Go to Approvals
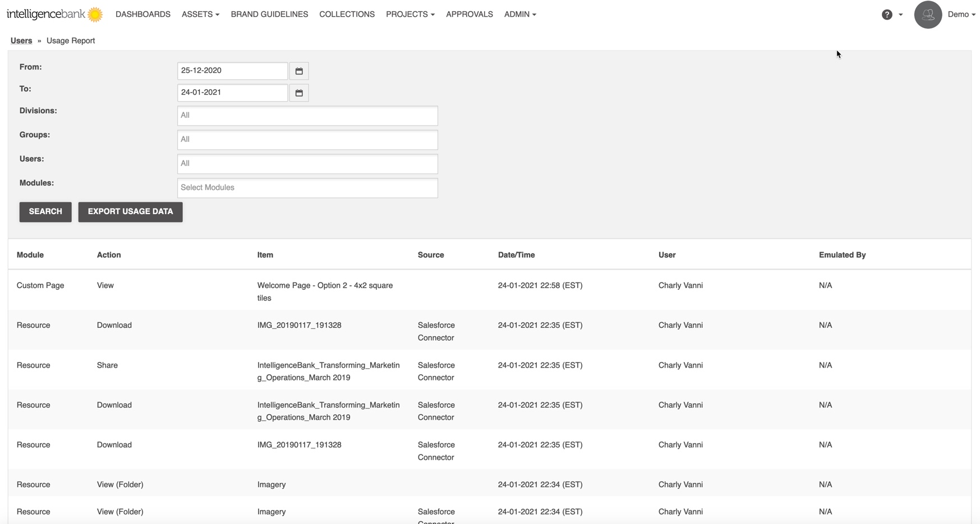 (x=470, y=15)
